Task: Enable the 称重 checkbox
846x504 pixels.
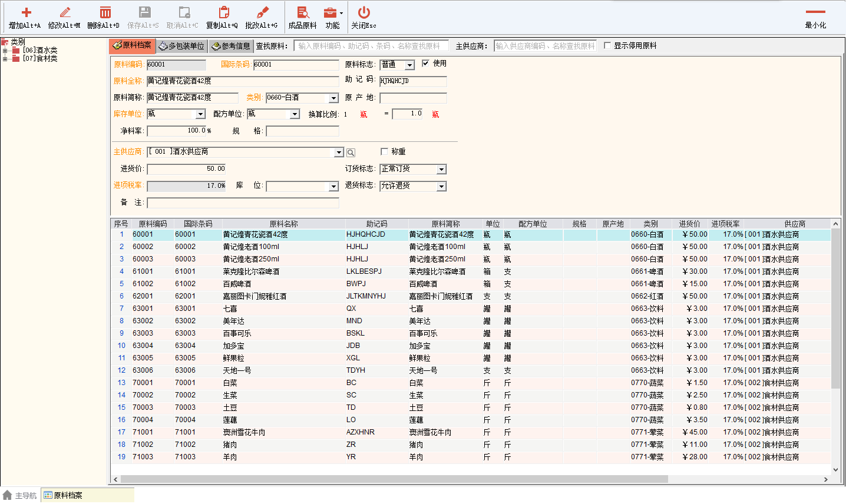Action: 384,152
